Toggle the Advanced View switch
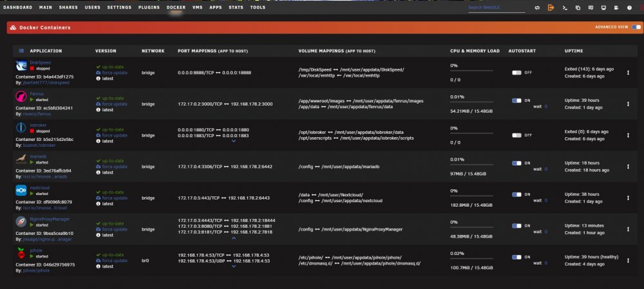Image resolution: width=644 pixels, height=289 pixels. coord(636,27)
